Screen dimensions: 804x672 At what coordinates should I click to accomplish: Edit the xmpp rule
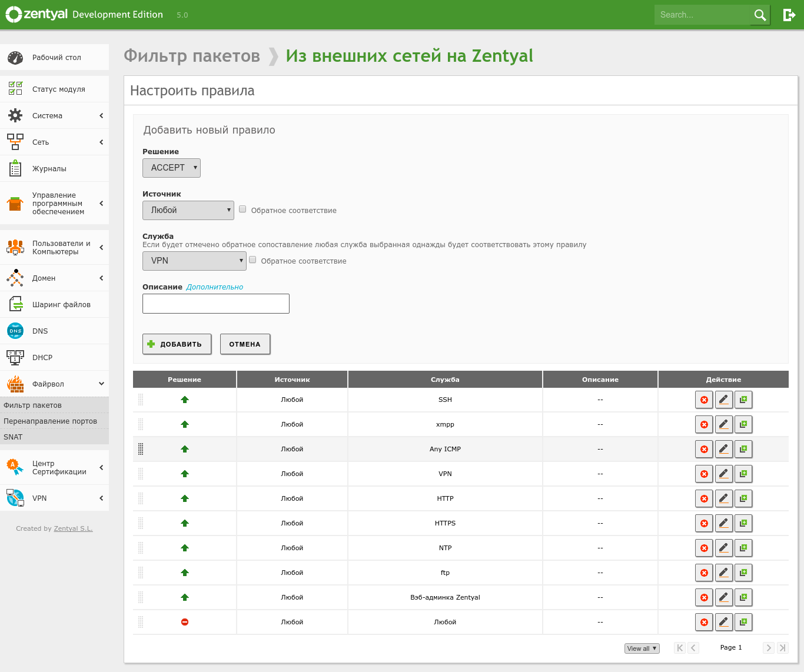pos(724,424)
